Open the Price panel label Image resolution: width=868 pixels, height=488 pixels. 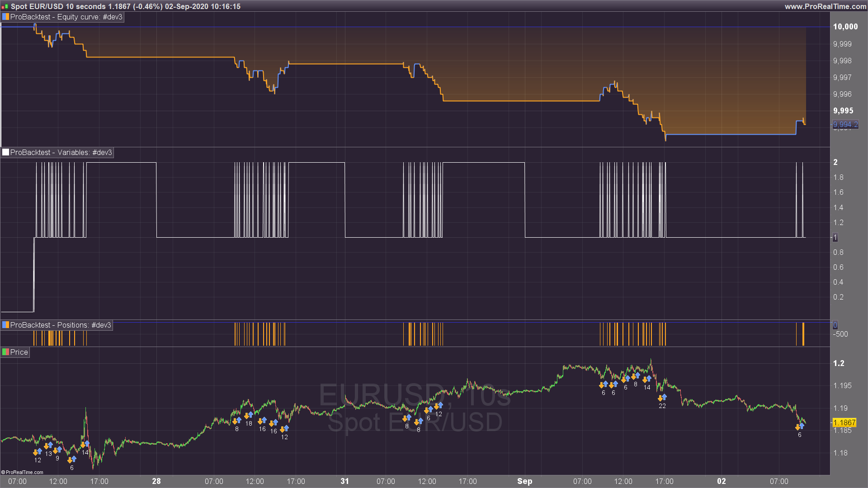pos(19,352)
